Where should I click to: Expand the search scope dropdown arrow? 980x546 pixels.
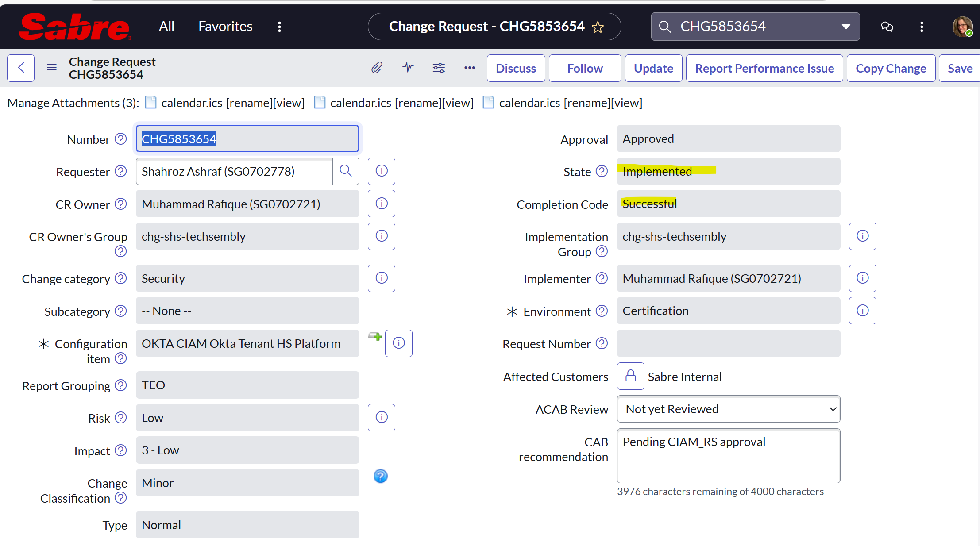click(x=846, y=27)
